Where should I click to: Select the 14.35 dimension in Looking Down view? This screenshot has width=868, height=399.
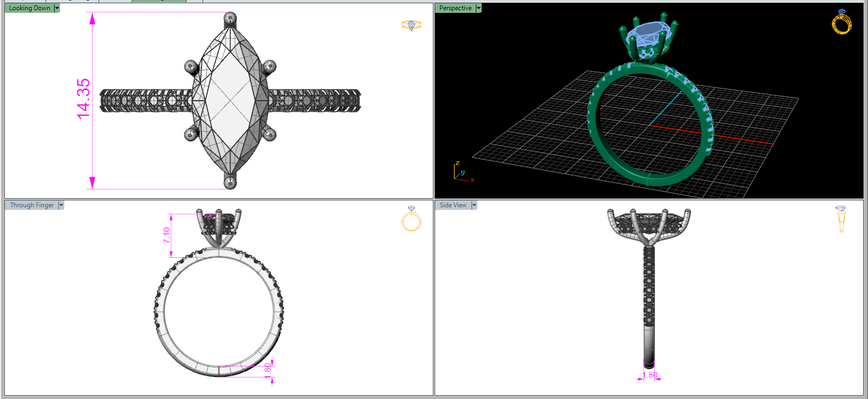coord(84,99)
